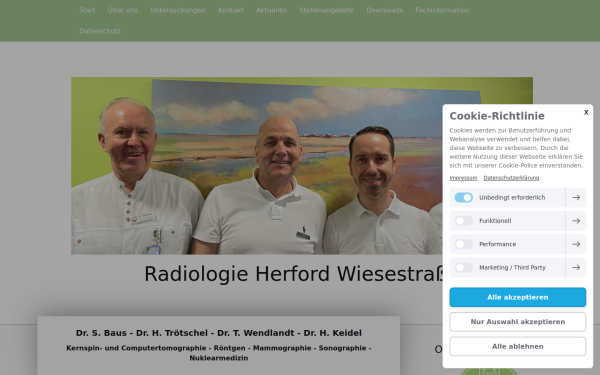
Task: Click the Unbedingt erforderlich label
Action: (512, 197)
